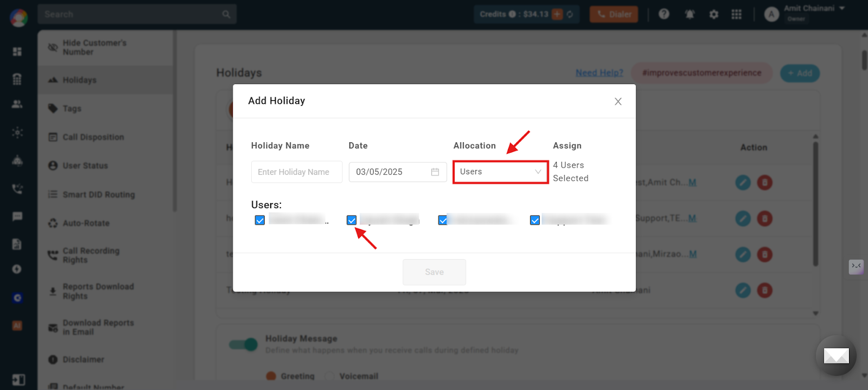Open the Allocation dropdown showing Users

500,172
